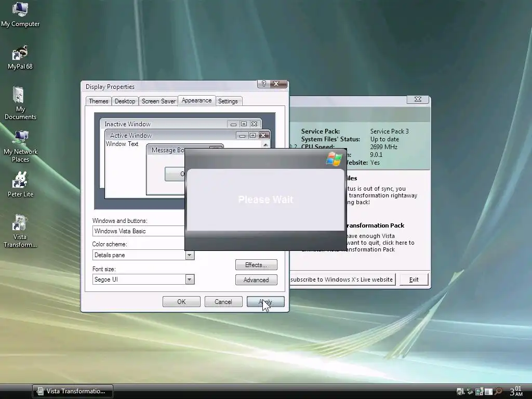Select the My Network Places desktop icon

pyautogui.click(x=20, y=147)
